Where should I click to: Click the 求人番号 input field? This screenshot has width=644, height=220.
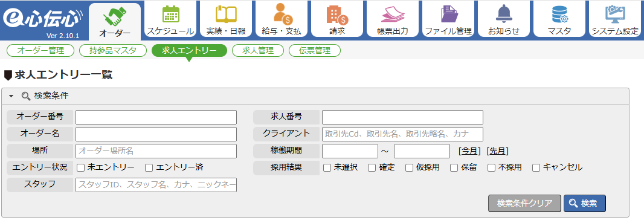pos(402,117)
